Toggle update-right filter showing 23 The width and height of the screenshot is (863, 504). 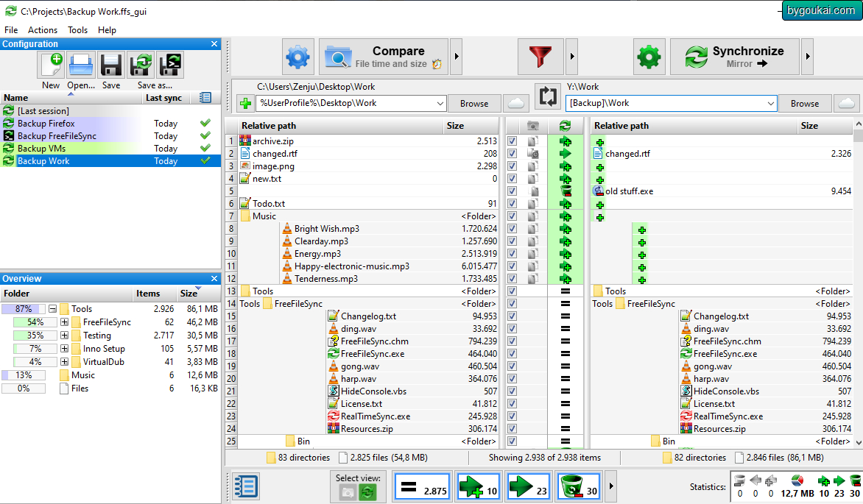coord(528,486)
